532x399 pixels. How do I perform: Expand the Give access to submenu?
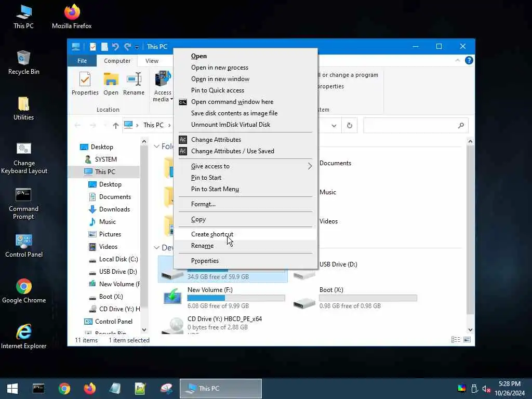(x=246, y=166)
